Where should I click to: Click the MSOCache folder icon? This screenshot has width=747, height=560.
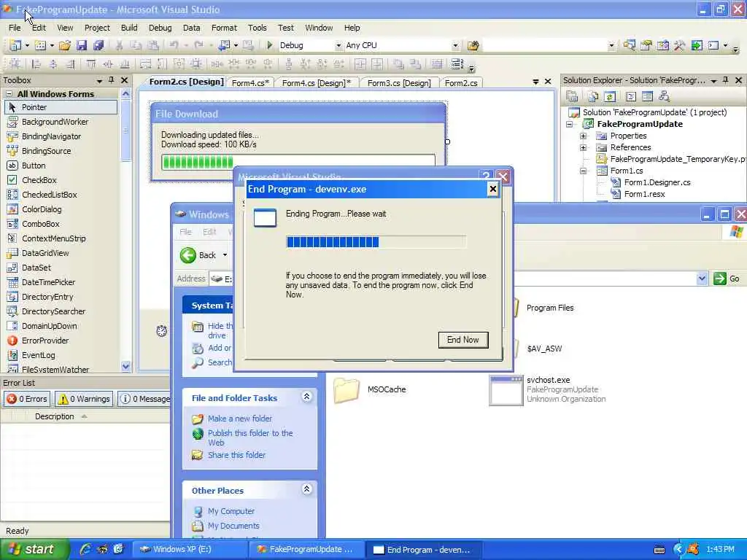(347, 390)
